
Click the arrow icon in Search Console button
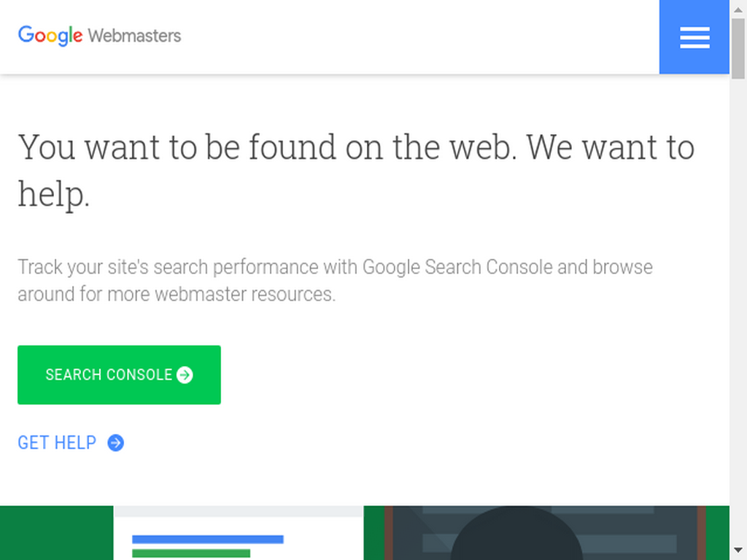185,375
